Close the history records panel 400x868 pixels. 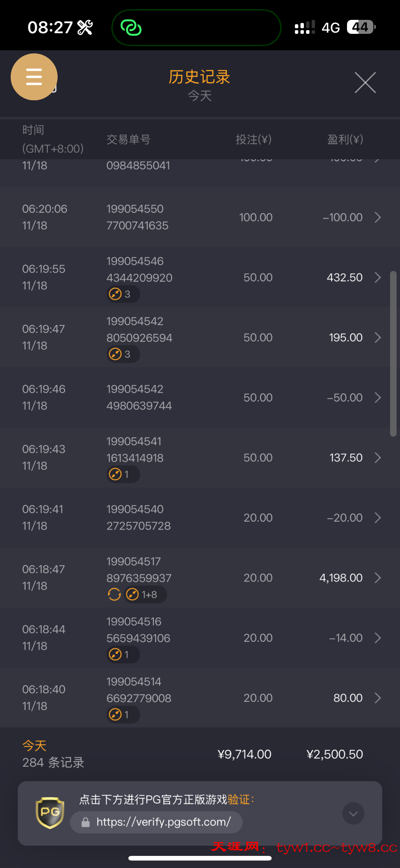[x=365, y=83]
